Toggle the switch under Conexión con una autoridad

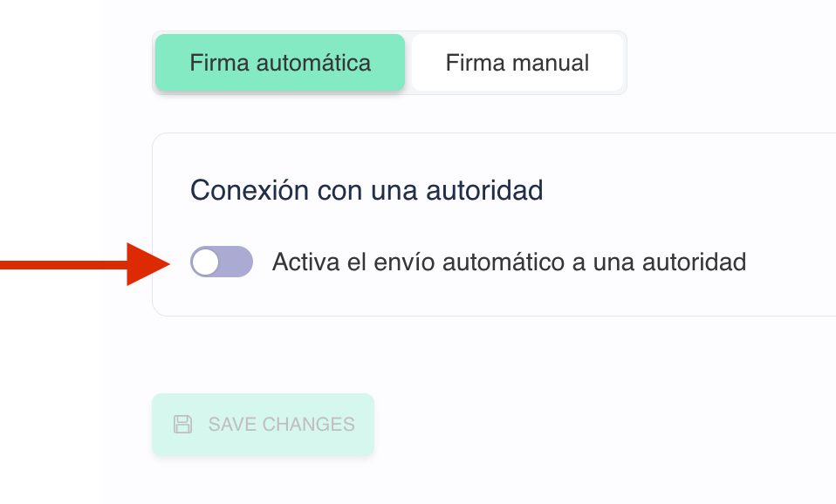tap(222, 262)
